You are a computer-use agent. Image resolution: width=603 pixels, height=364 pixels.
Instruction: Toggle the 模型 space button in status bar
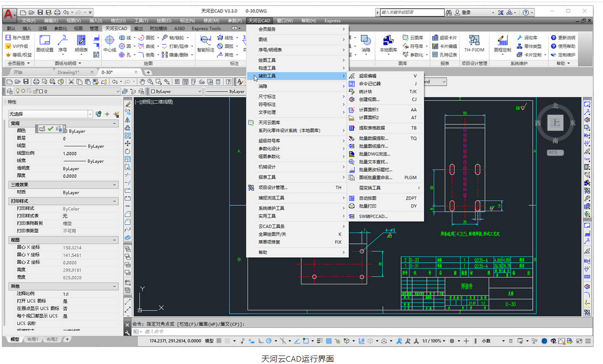(209, 341)
